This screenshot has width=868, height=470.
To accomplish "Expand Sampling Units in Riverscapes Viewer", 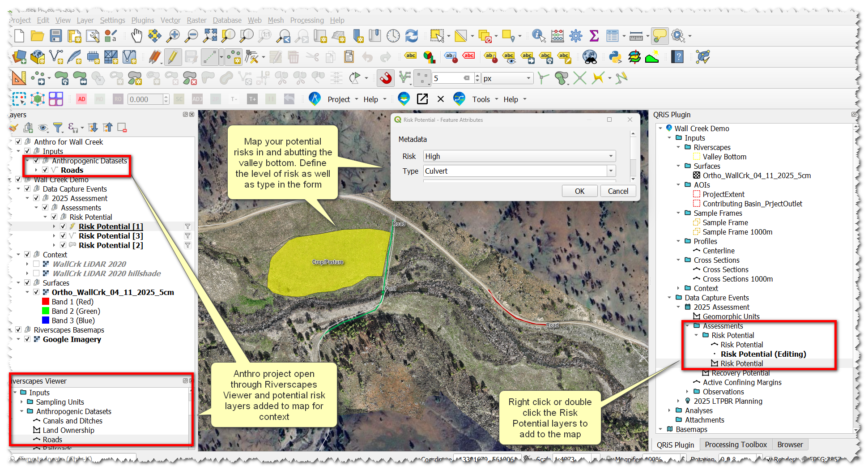I will 22,402.
